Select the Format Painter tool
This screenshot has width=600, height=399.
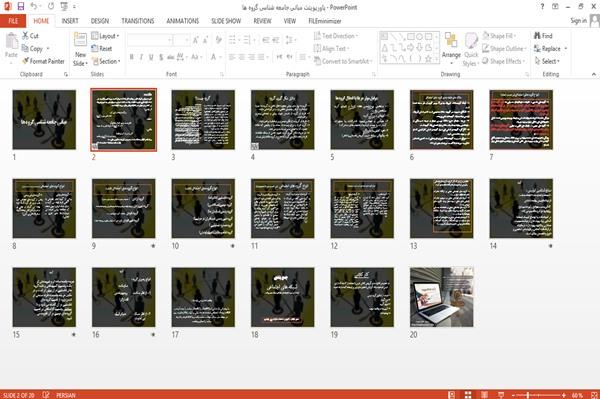[43, 61]
